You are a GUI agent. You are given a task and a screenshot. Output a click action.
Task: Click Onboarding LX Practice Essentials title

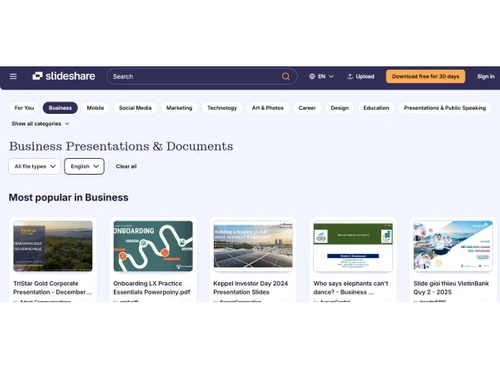pyautogui.click(x=152, y=288)
